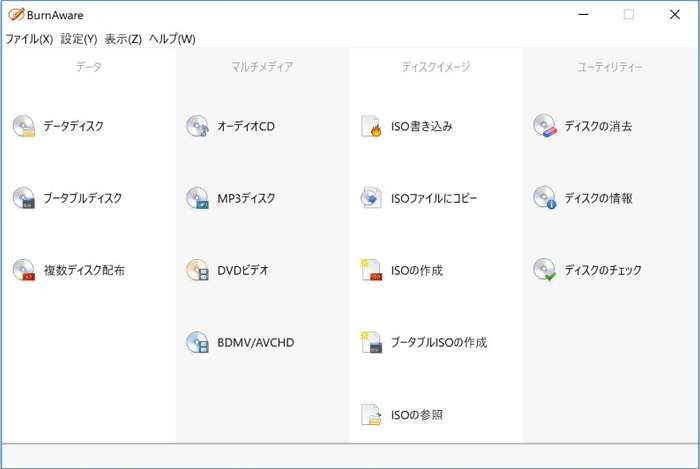Click the データディスク disc icon
Viewport: 700px width, 469px height.
pos(24,126)
